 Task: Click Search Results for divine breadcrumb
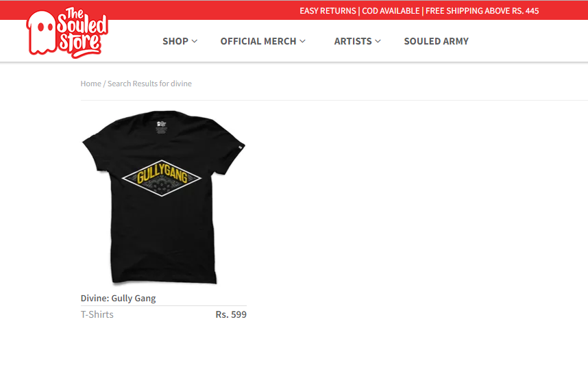tap(149, 84)
